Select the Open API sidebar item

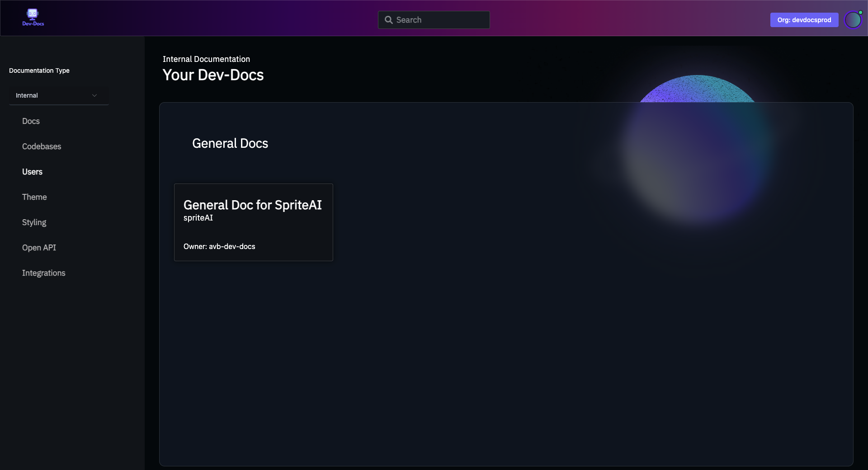tap(39, 248)
